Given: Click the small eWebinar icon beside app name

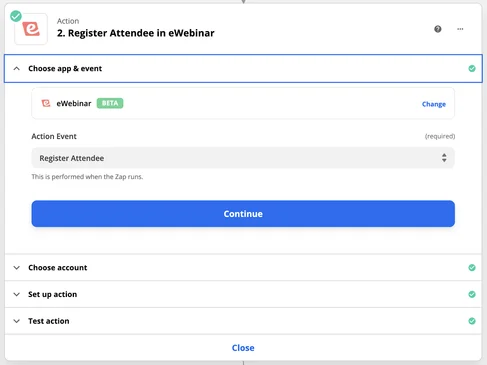Looking at the screenshot, I should [46, 103].
